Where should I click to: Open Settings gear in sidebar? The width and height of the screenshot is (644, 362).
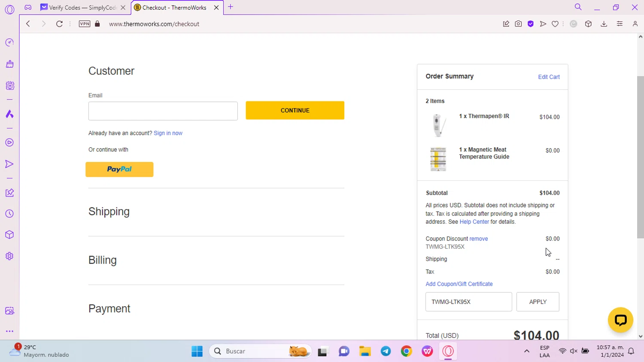click(9, 256)
